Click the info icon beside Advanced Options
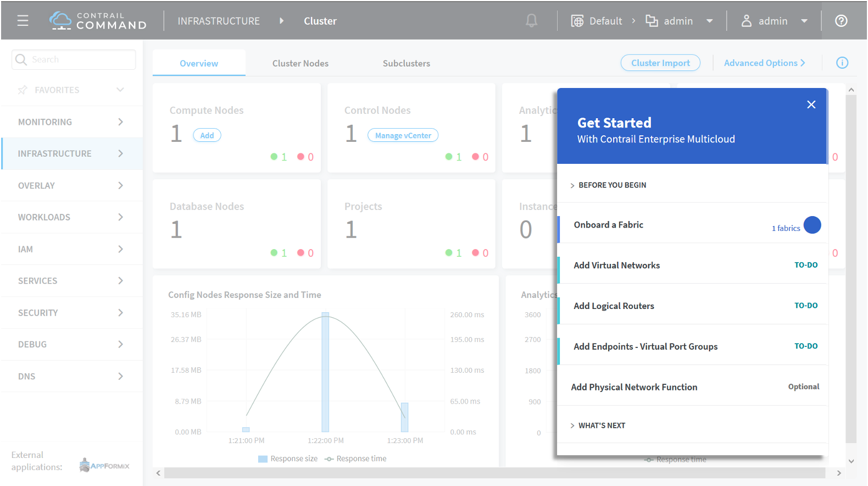The height and width of the screenshot is (486, 868). 842,63
